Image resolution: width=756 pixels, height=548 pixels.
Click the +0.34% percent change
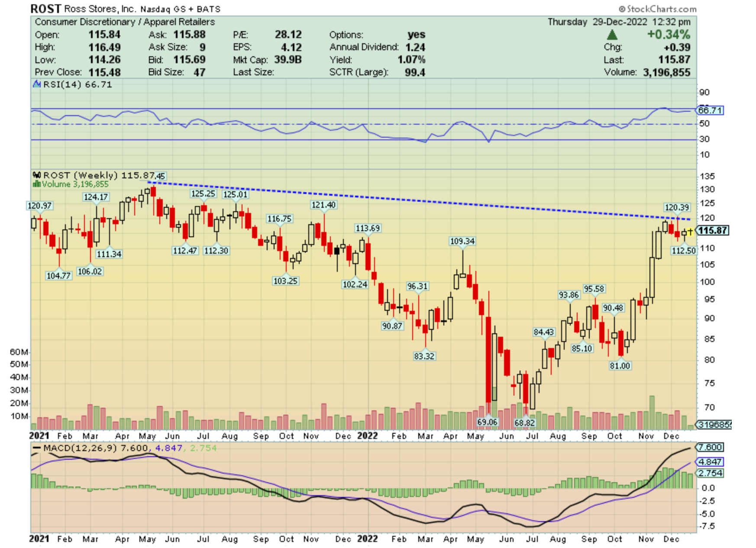[x=669, y=35]
